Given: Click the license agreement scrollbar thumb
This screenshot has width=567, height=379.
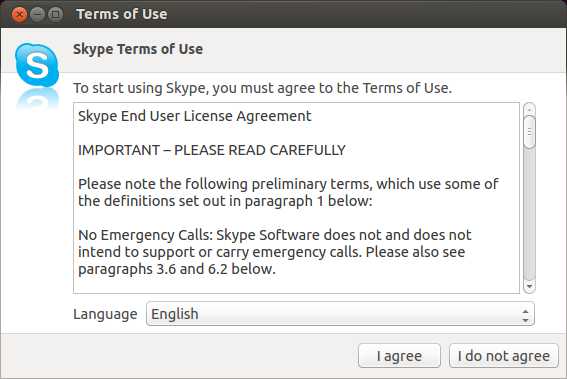Looking at the screenshot, I should pos(529,132).
